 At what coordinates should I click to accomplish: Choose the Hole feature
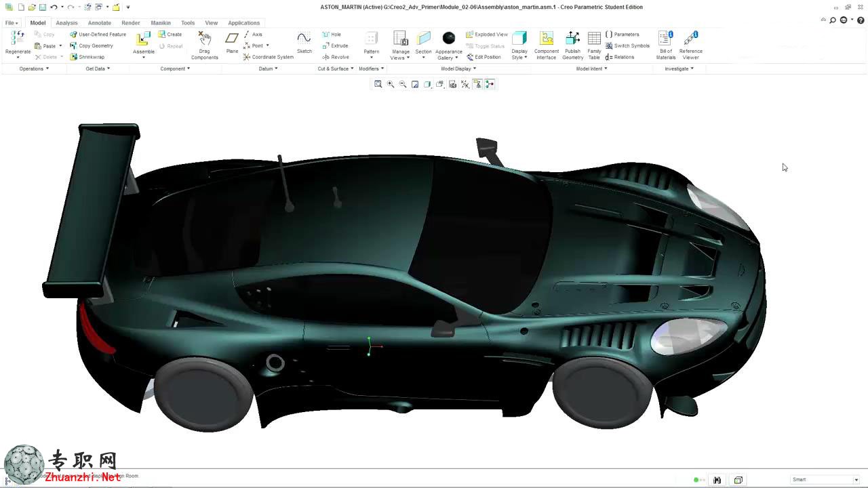point(331,35)
